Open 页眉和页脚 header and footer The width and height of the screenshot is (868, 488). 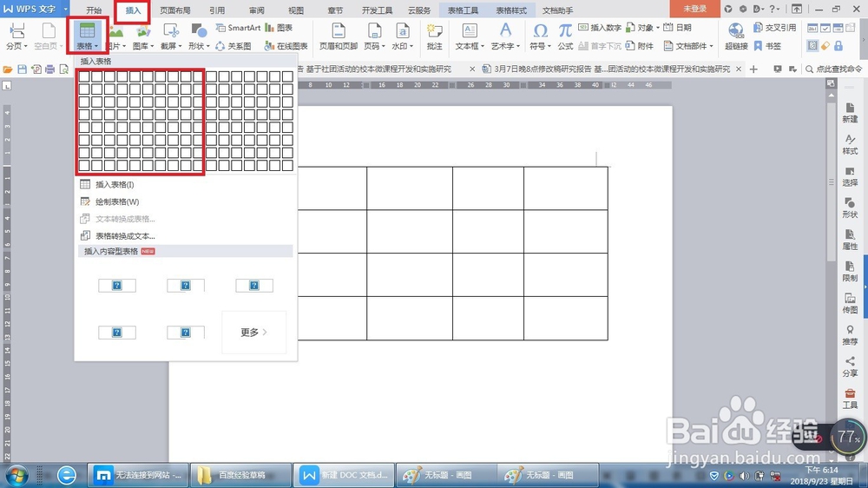click(339, 36)
